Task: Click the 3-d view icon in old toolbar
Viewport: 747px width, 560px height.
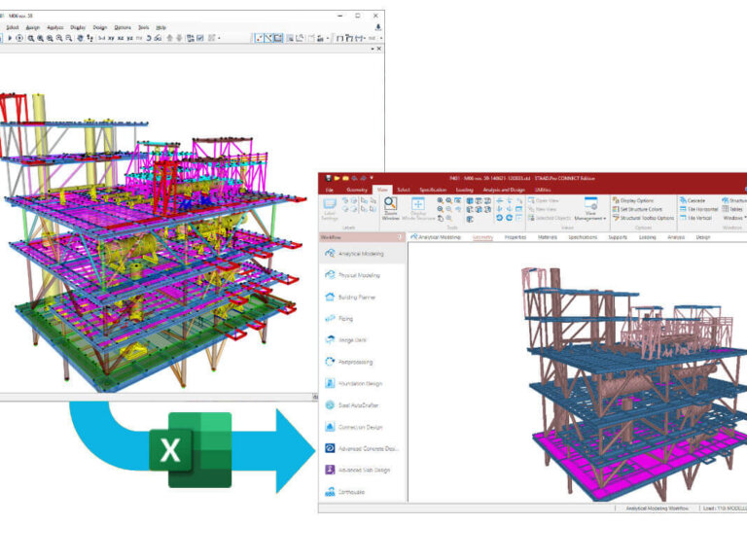Action: click(x=101, y=38)
